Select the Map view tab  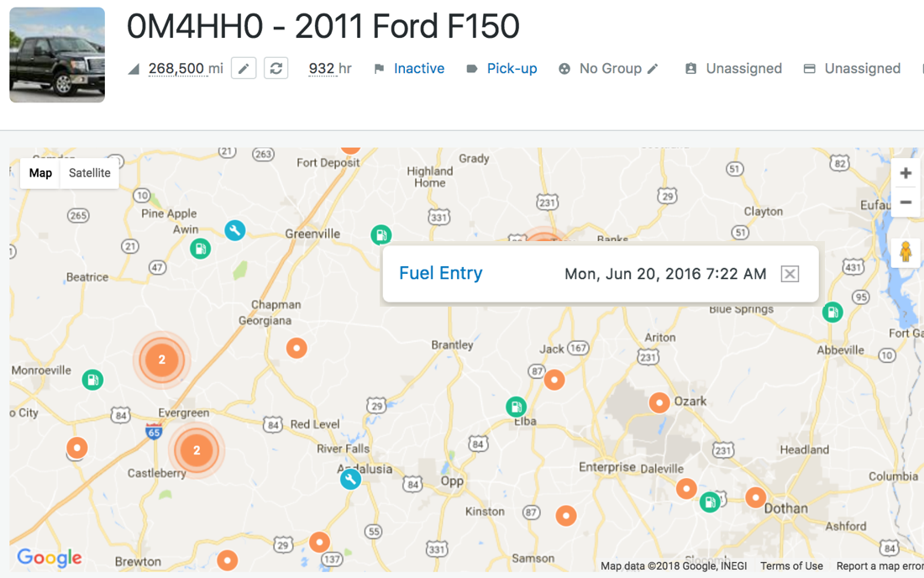[40, 173]
